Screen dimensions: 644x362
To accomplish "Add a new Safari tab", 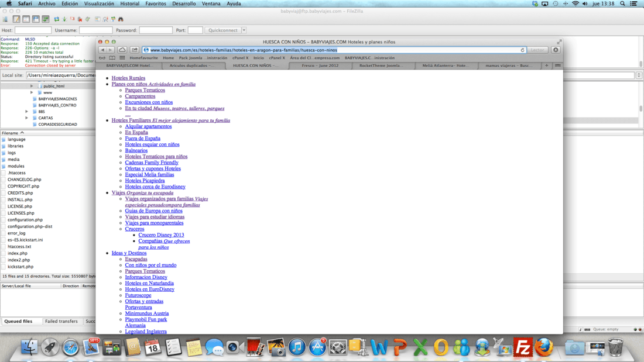I will pos(547,65).
